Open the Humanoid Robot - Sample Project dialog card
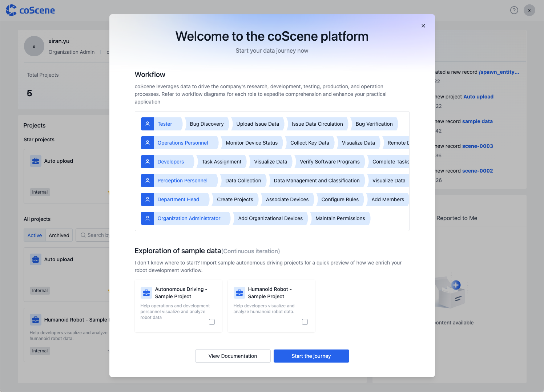This screenshot has height=392, width=544. [x=271, y=306]
